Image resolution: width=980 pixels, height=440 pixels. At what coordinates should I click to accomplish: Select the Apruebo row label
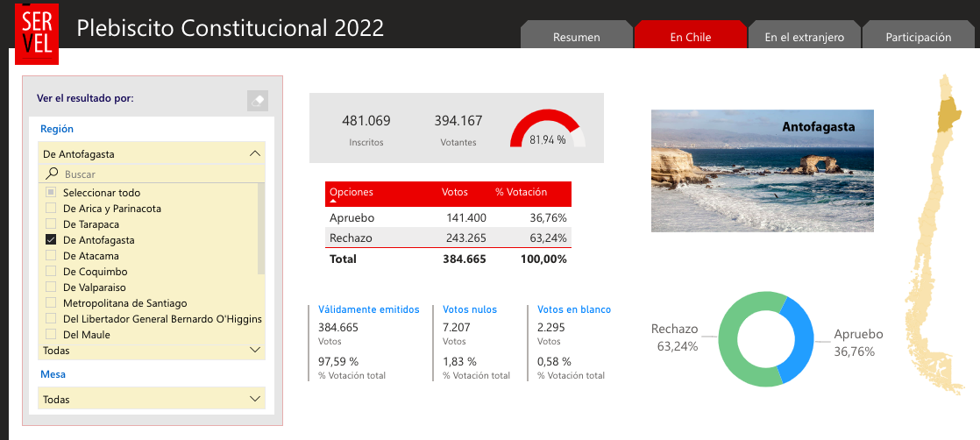click(x=352, y=218)
